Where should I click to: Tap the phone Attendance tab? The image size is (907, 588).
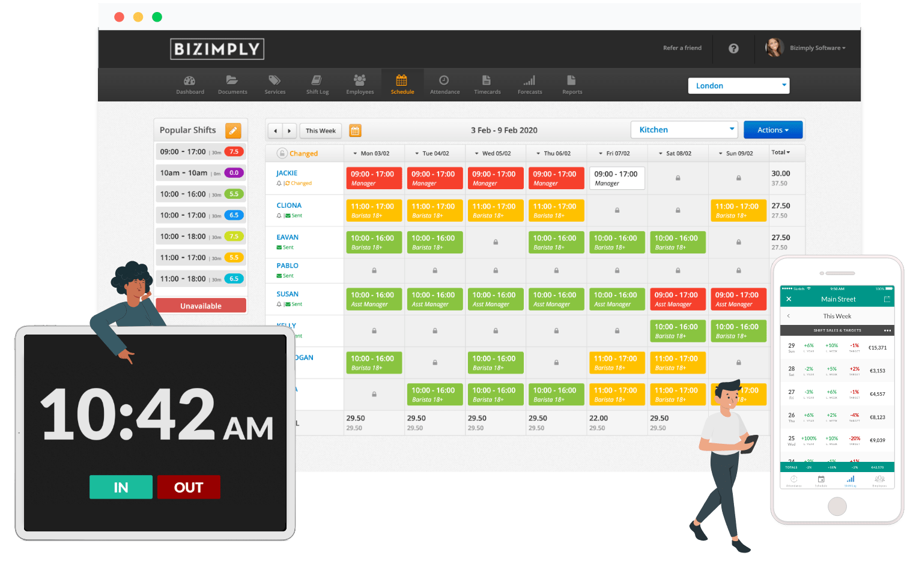[793, 480]
